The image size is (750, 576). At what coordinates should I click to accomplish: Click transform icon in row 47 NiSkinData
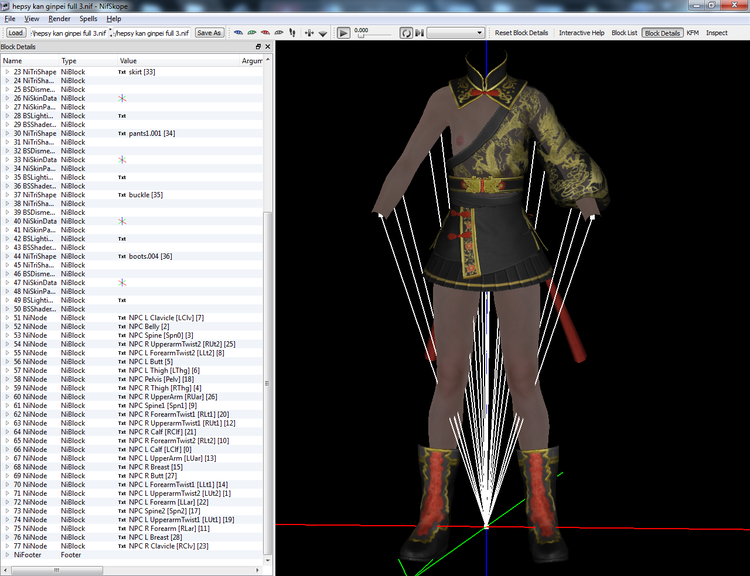coord(122,283)
